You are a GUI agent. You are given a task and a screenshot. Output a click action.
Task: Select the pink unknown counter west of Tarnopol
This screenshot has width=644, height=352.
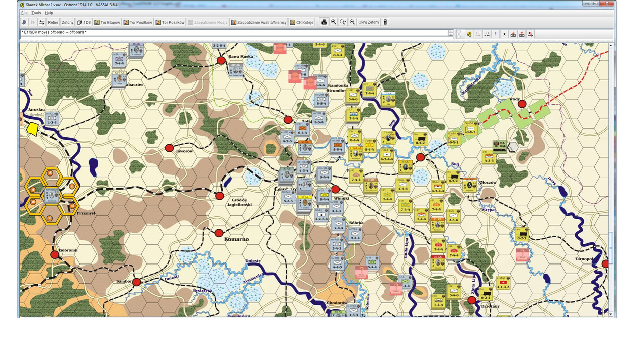[x=523, y=254]
